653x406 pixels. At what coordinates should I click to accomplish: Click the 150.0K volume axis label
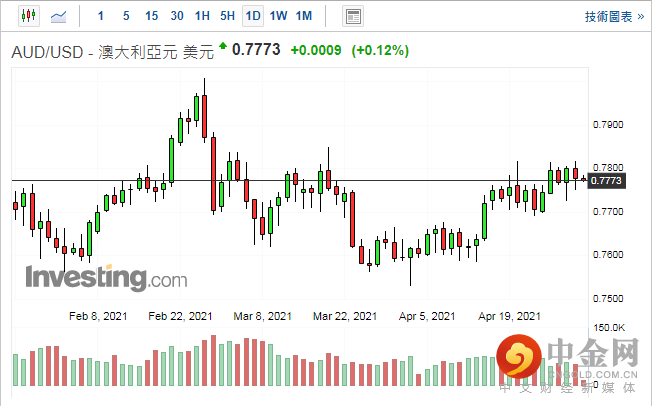click(x=609, y=328)
